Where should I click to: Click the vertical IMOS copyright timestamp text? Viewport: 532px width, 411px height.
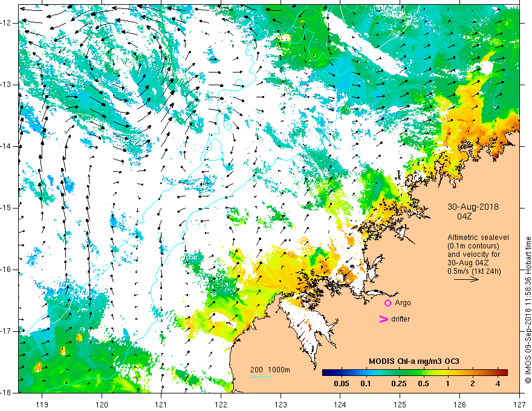click(x=528, y=310)
